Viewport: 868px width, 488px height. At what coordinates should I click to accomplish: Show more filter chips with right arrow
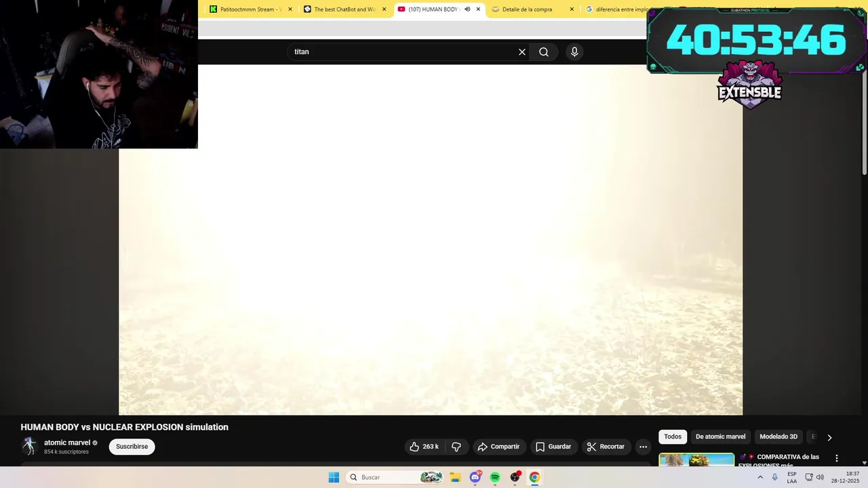click(x=829, y=437)
